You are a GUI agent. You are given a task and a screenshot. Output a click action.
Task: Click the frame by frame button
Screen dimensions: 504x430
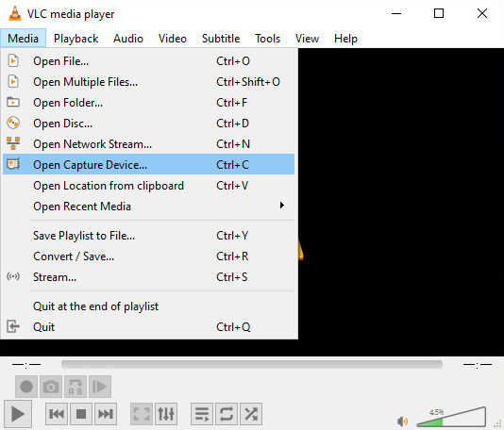tap(100, 387)
